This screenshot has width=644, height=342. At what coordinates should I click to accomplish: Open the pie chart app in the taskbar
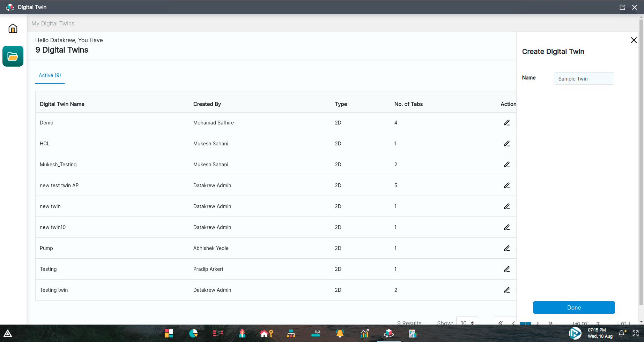(193, 334)
